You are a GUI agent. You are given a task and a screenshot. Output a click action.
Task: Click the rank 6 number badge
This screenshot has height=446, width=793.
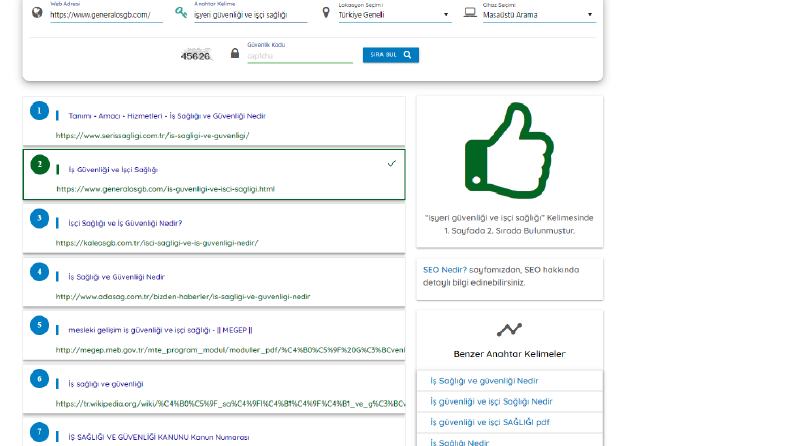pos(39,379)
